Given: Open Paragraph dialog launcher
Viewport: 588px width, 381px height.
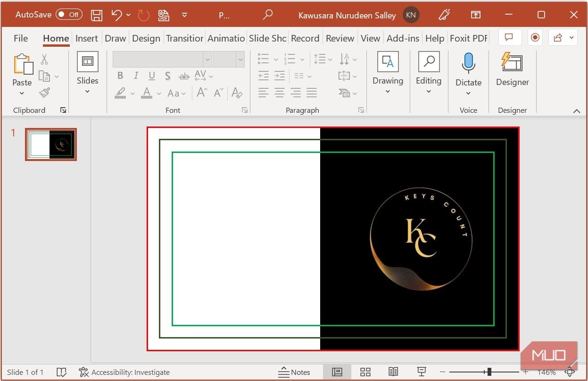Looking at the screenshot, I should (361, 110).
